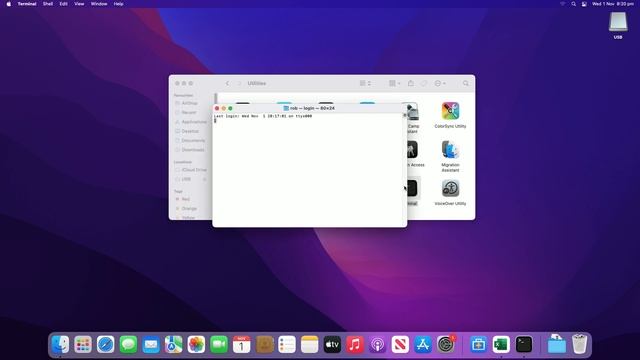
Task: Open the View menu
Action: point(79,4)
